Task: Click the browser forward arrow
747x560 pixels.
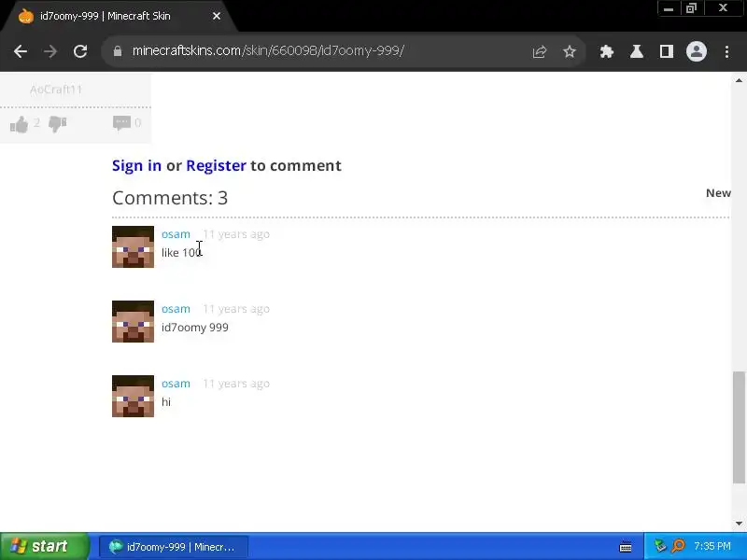Action: pyautogui.click(x=50, y=51)
